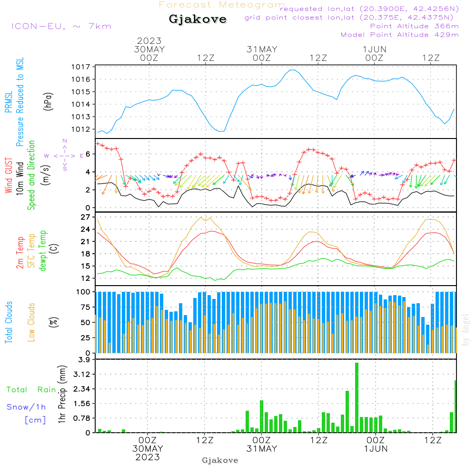476x476 pixels.
Task: Click the bottom axis '00Z 31MAY' label
Action: (261, 445)
